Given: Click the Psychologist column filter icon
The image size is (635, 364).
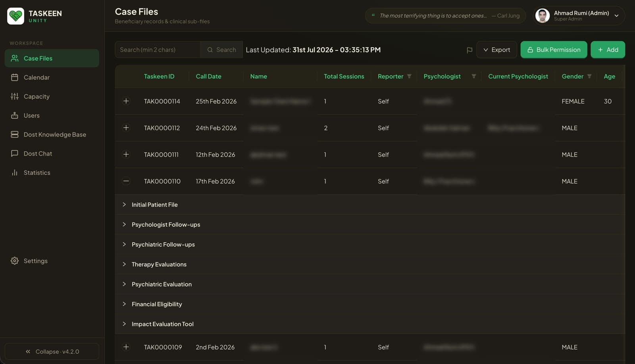Looking at the screenshot, I should point(473,76).
